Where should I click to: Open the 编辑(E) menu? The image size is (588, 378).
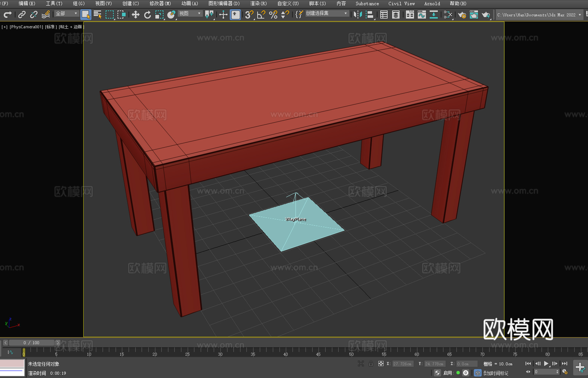click(27, 3)
